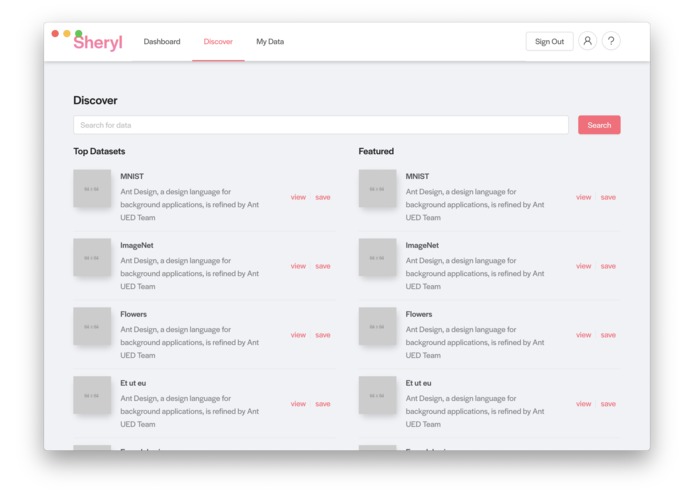
Task: Save Flowers in Featured list
Action: click(x=608, y=335)
